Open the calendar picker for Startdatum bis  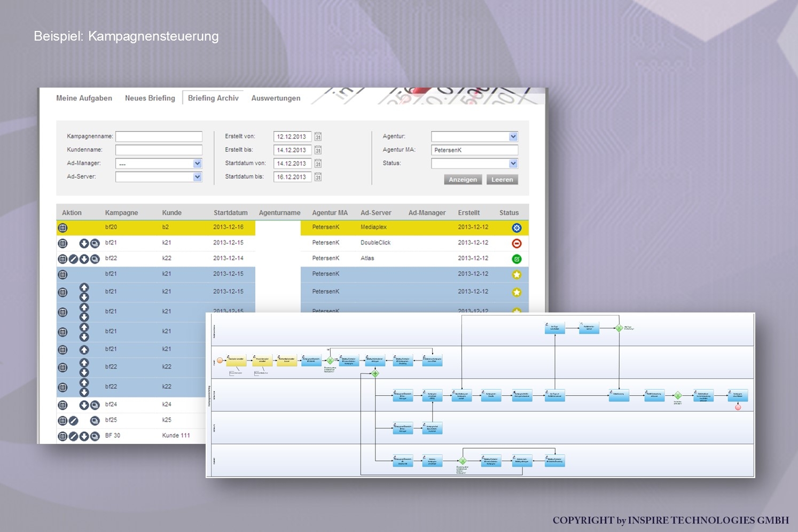pos(318,176)
